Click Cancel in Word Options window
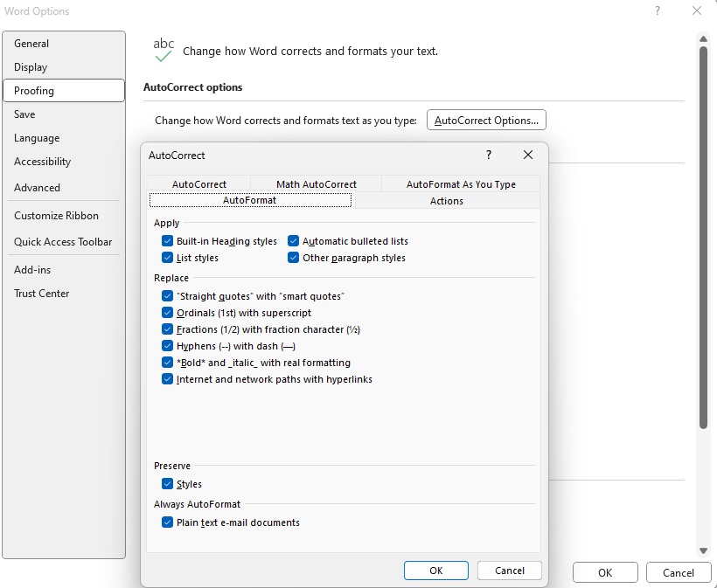The image size is (717, 588). click(x=679, y=572)
